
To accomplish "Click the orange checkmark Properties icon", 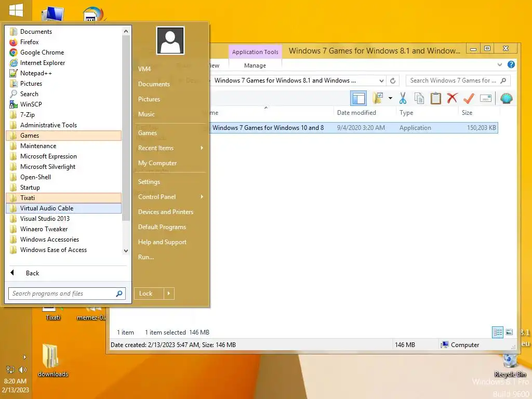I will click(469, 98).
